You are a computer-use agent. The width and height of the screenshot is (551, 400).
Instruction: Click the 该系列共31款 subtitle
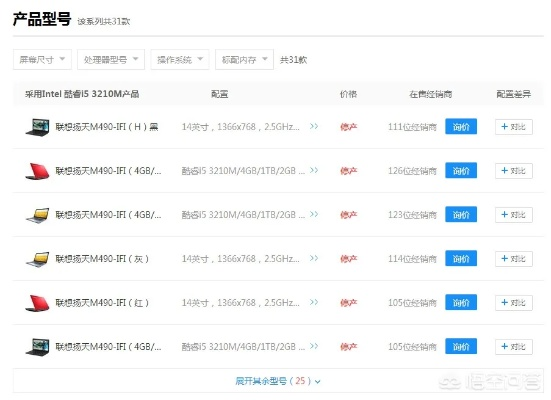(x=104, y=21)
